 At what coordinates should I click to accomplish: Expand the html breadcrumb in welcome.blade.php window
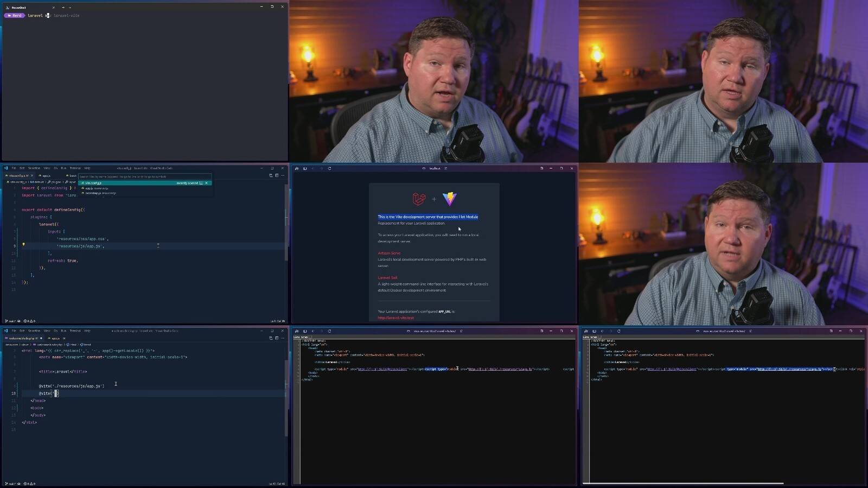coord(72,345)
